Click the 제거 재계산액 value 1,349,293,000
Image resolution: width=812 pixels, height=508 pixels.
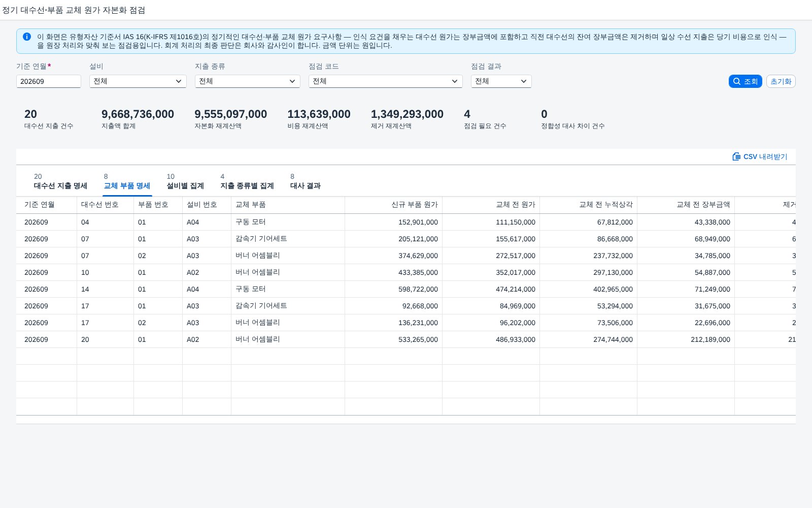(407, 114)
